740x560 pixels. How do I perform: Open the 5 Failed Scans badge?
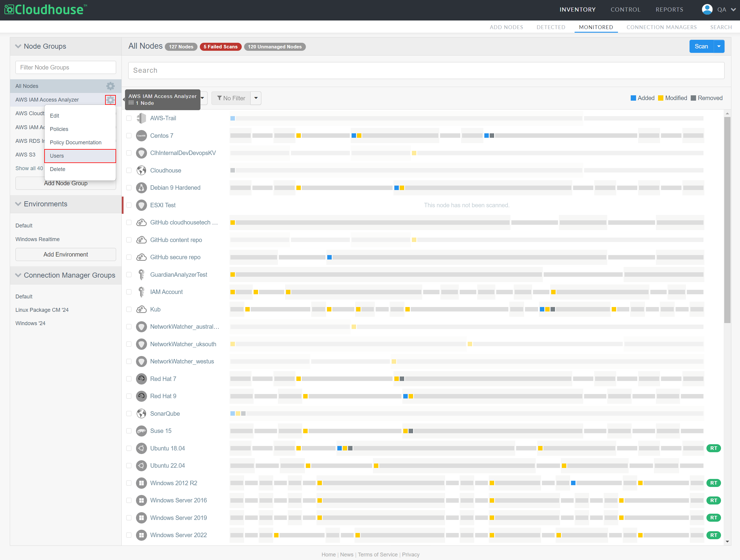[220, 47]
